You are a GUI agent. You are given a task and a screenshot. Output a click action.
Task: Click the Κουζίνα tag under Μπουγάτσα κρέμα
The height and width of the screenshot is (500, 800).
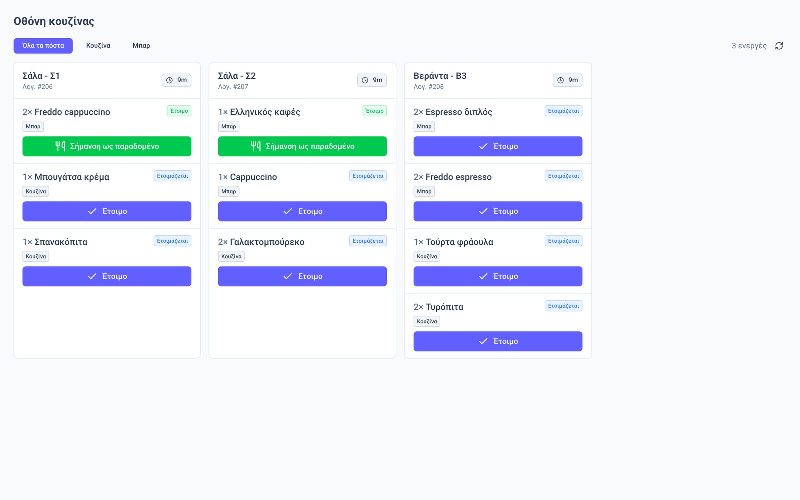pos(36,191)
